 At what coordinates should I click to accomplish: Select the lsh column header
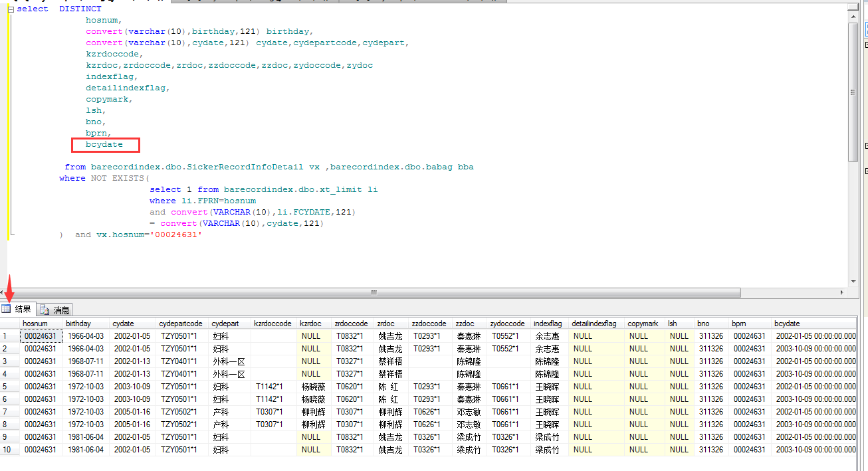(680, 324)
